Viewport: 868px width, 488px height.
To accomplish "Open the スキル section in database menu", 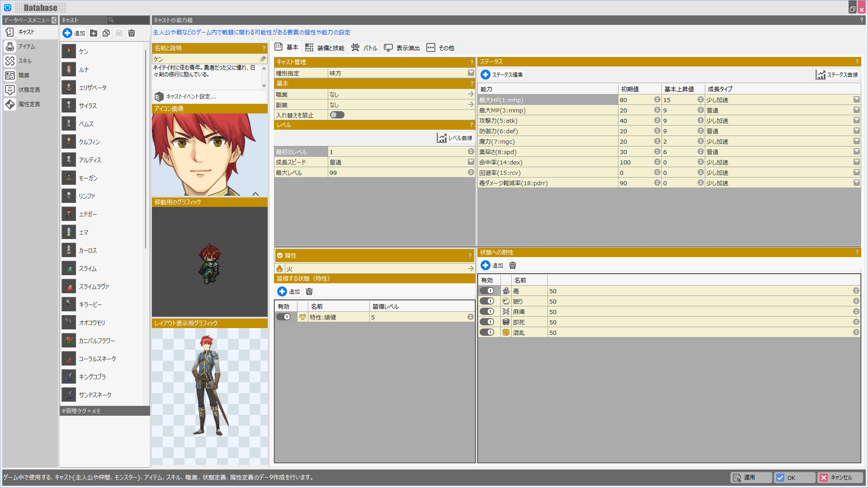I will click(x=25, y=61).
